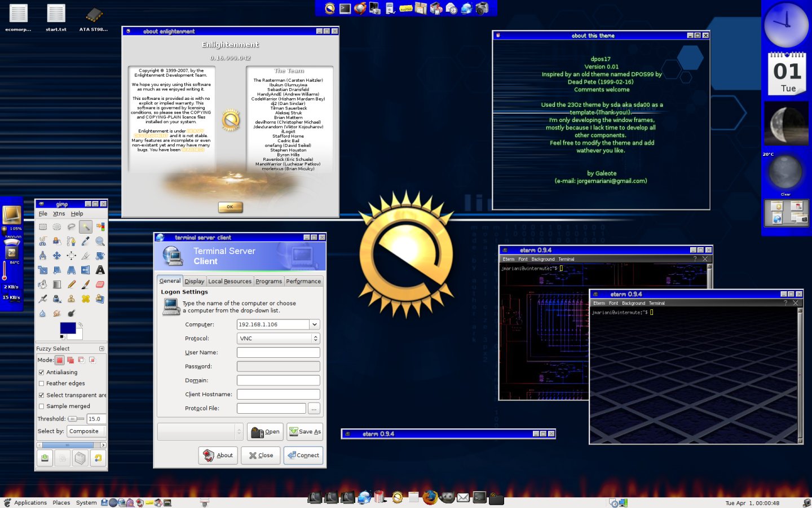812x508 pixels.
Task: Click the About button in Terminal Server Client
Action: click(218, 456)
